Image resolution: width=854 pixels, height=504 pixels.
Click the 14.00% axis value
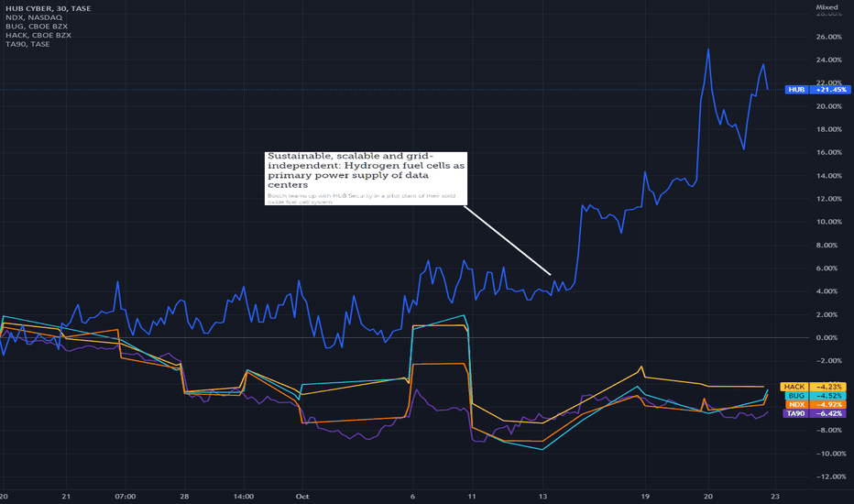[x=828, y=175]
